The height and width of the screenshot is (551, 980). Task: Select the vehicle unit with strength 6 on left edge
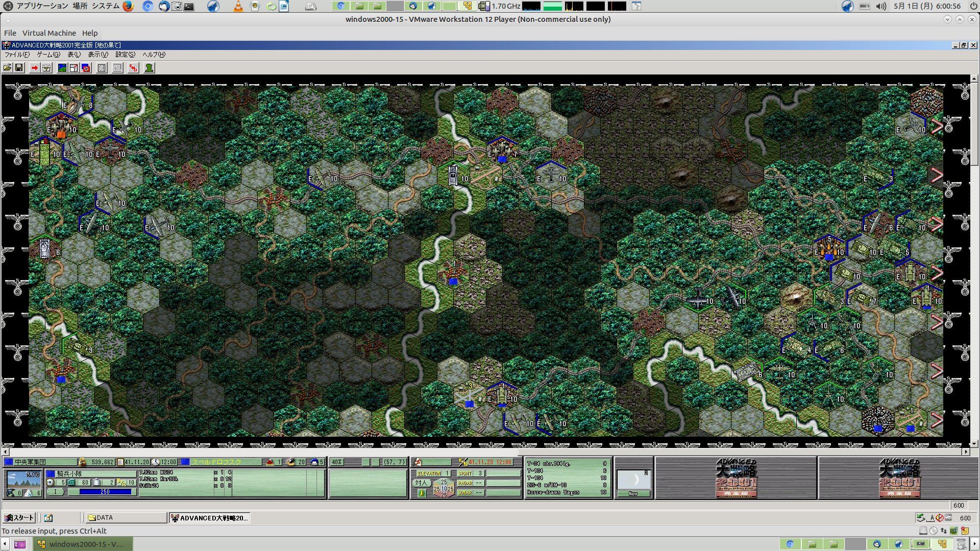click(x=45, y=249)
